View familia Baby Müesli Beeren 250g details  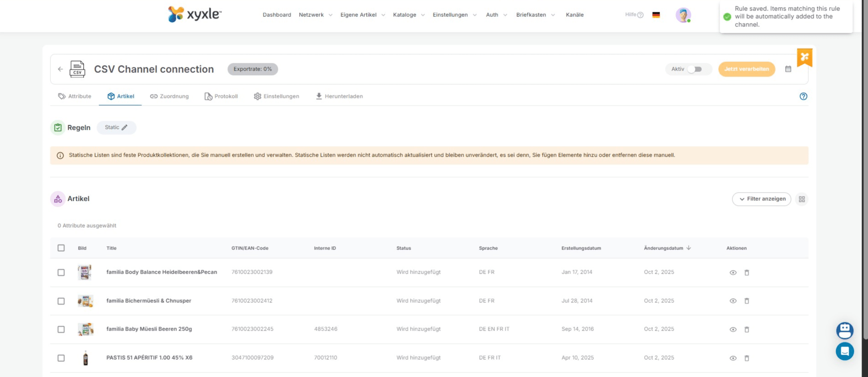(732, 330)
